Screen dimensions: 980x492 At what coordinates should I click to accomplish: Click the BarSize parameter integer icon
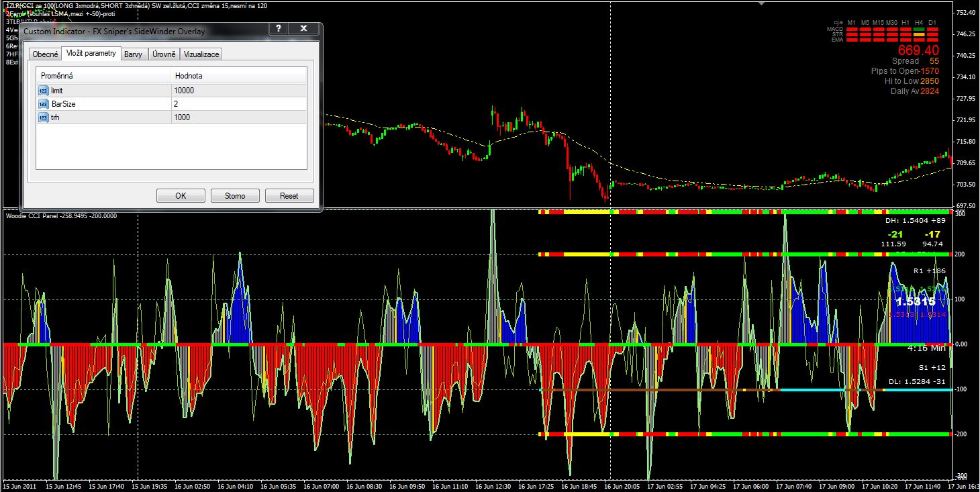[44, 104]
